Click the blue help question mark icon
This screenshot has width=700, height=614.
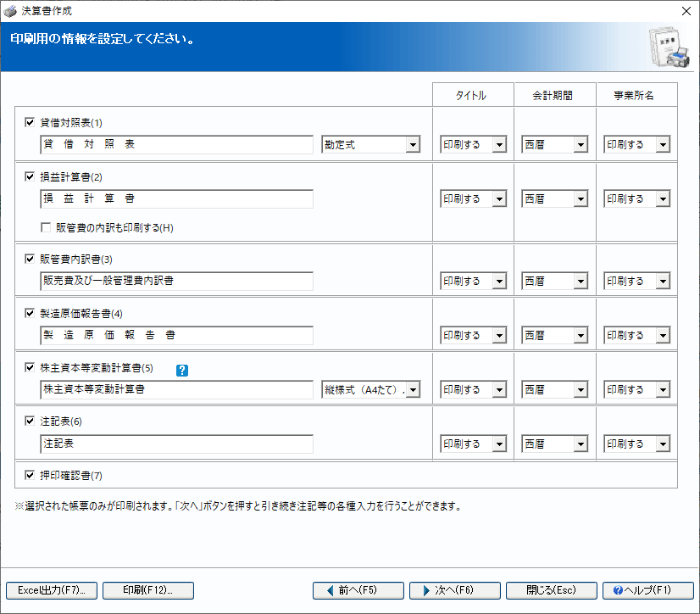182,370
